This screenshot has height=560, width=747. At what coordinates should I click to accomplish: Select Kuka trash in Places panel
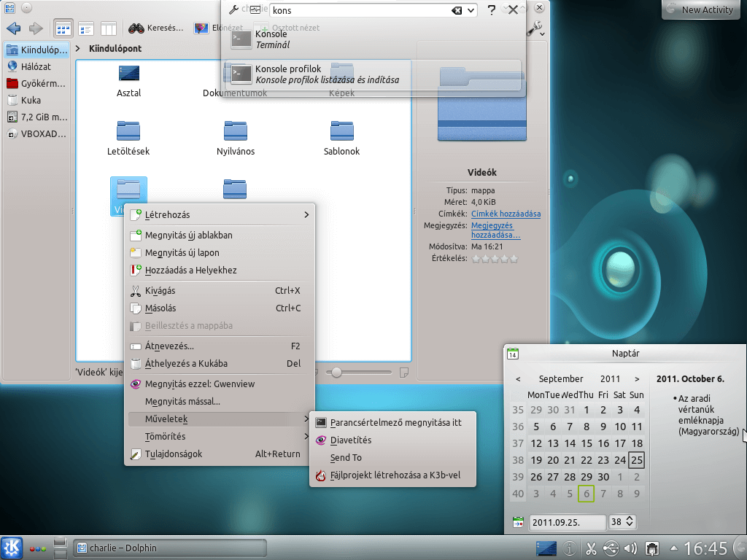click(x=31, y=100)
